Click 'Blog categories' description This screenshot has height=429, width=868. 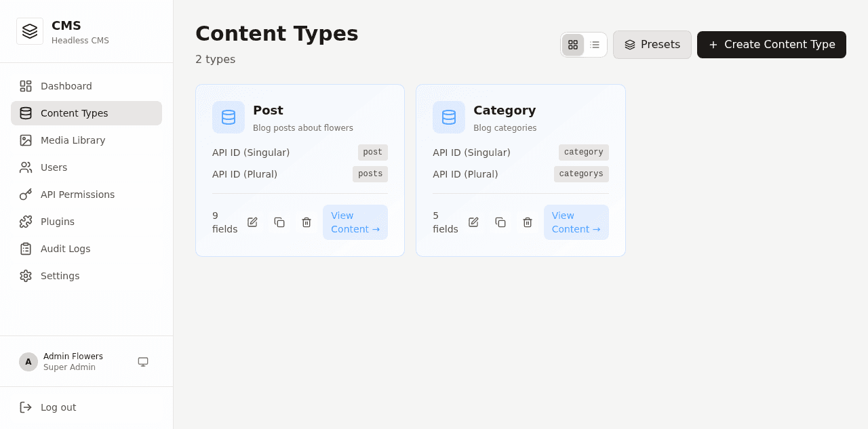coord(505,128)
